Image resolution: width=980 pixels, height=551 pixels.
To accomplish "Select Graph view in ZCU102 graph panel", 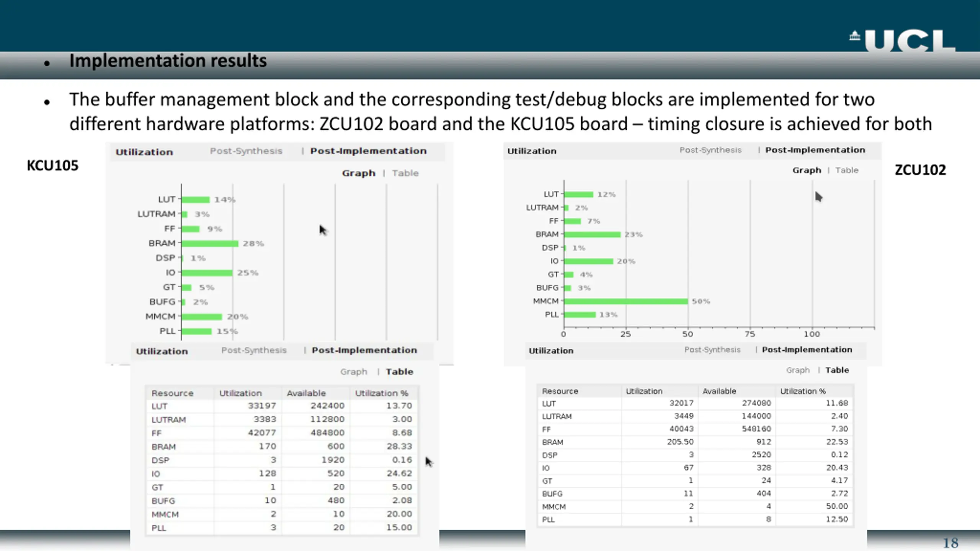I will tap(807, 170).
